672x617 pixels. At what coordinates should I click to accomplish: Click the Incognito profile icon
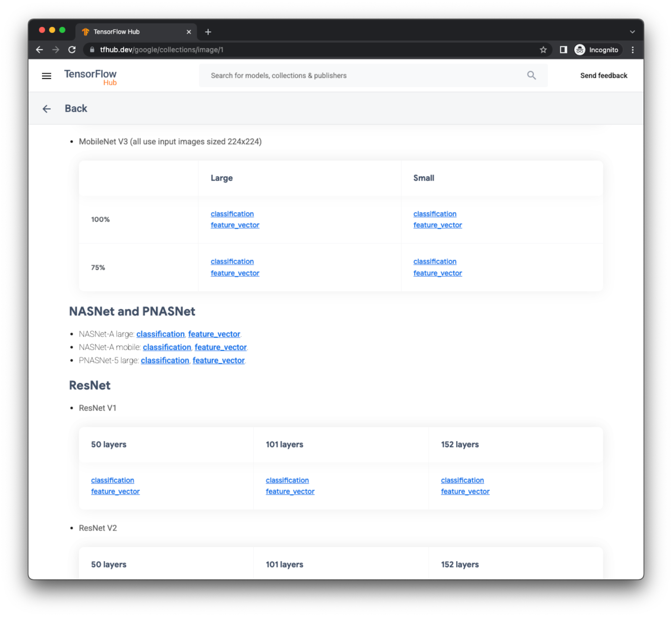click(x=579, y=50)
